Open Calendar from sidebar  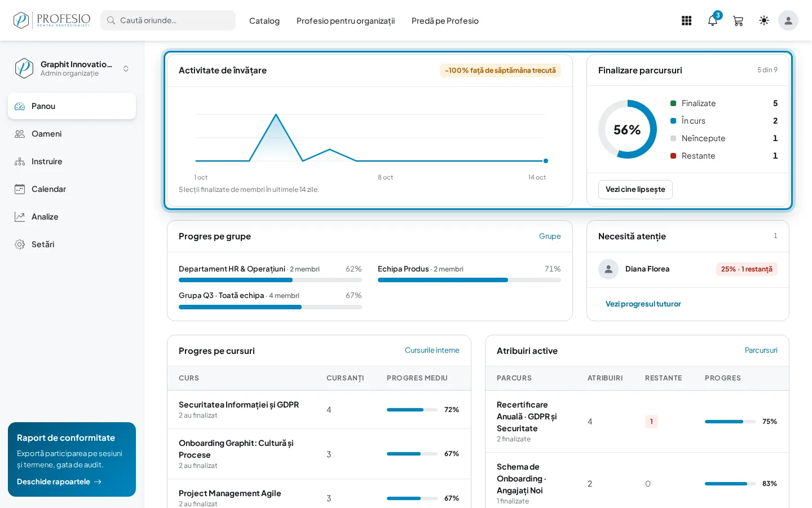pos(72,189)
